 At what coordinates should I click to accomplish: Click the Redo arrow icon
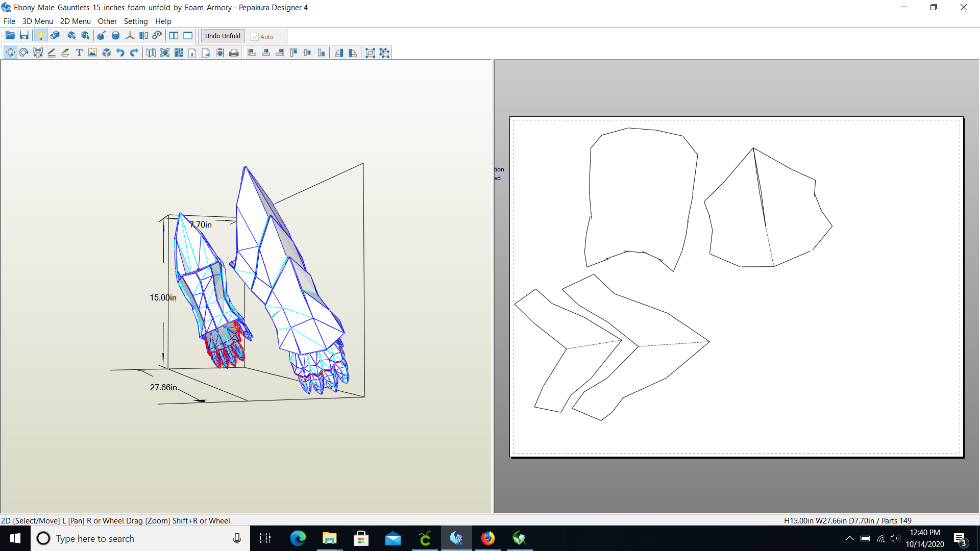pos(134,52)
